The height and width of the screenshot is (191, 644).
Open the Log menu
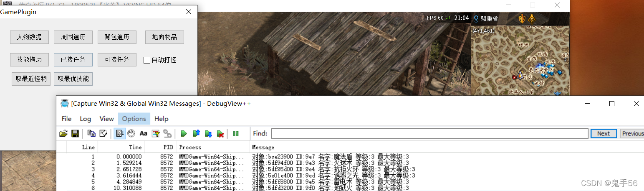click(x=85, y=119)
